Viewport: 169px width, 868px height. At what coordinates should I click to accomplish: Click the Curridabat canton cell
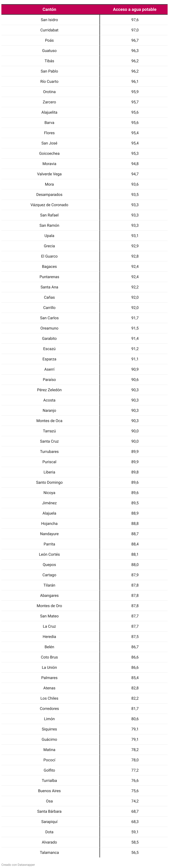click(x=49, y=30)
